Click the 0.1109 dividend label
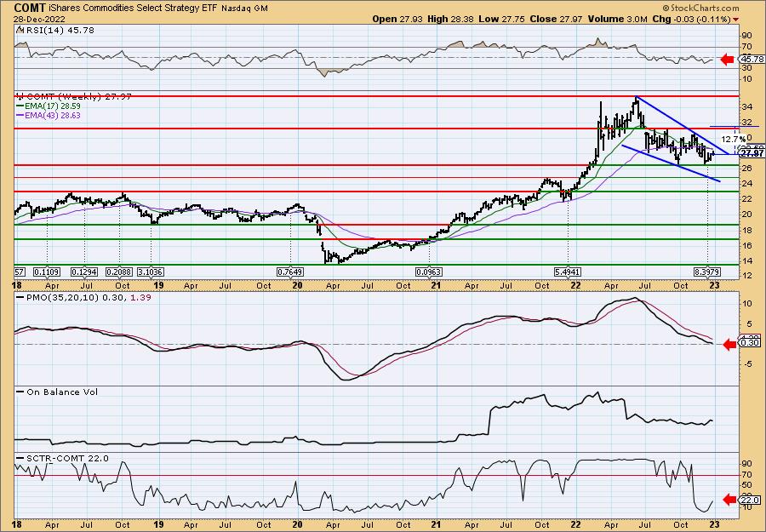The image size is (766, 532). (x=47, y=272)
